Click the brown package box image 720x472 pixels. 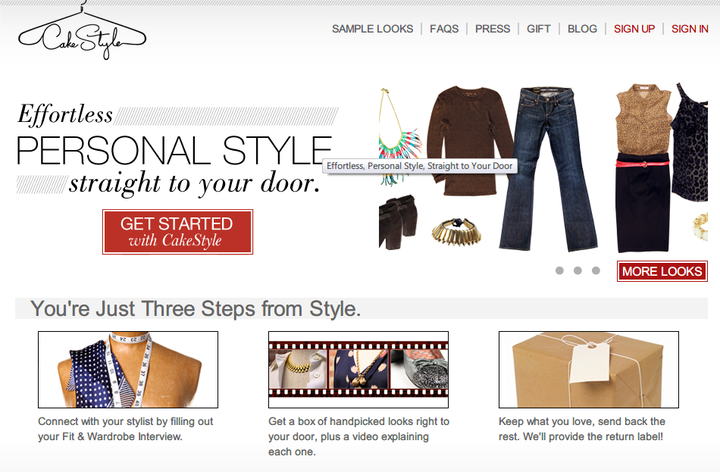588,369
